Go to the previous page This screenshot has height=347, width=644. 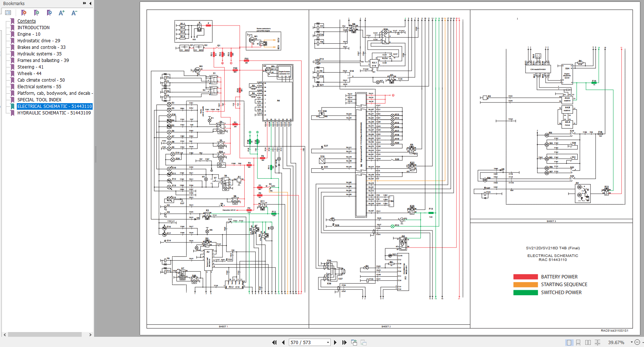283,342
